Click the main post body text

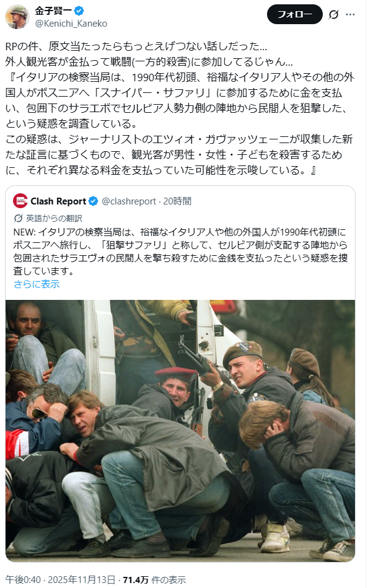[180, 108]
